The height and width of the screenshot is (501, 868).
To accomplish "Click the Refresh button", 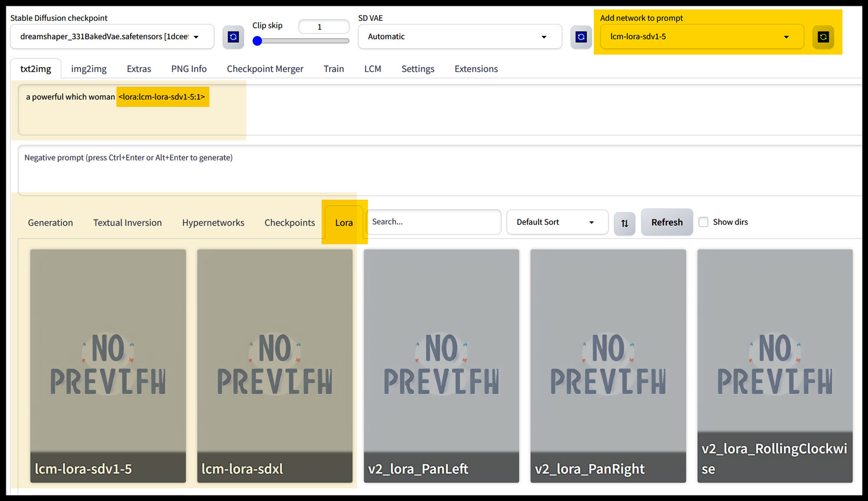I will pos(667,222).
